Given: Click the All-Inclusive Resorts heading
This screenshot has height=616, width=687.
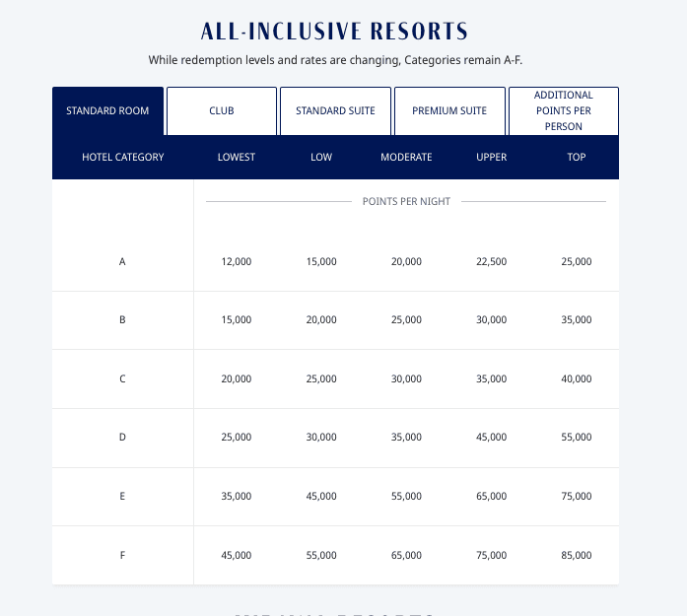Looking at the screenshot, I should (x=335, y=32).
